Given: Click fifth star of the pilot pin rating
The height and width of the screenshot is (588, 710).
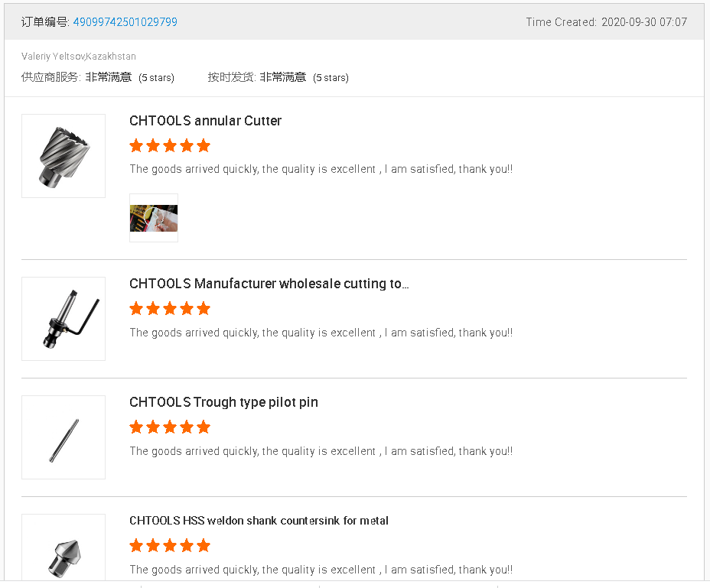Looking at the screenshot, I should pos(204,427).
